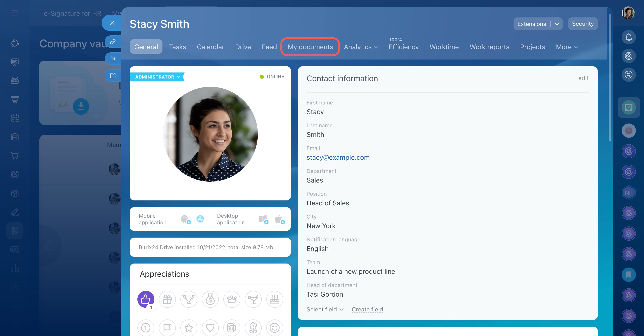Switch to the Tasks tab

[177, 47]
